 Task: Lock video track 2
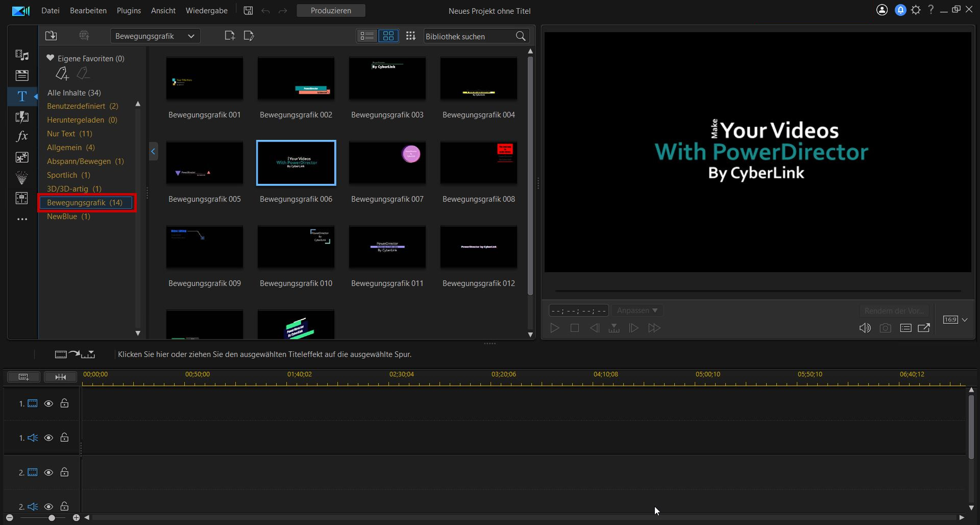[x=64, y=472]
